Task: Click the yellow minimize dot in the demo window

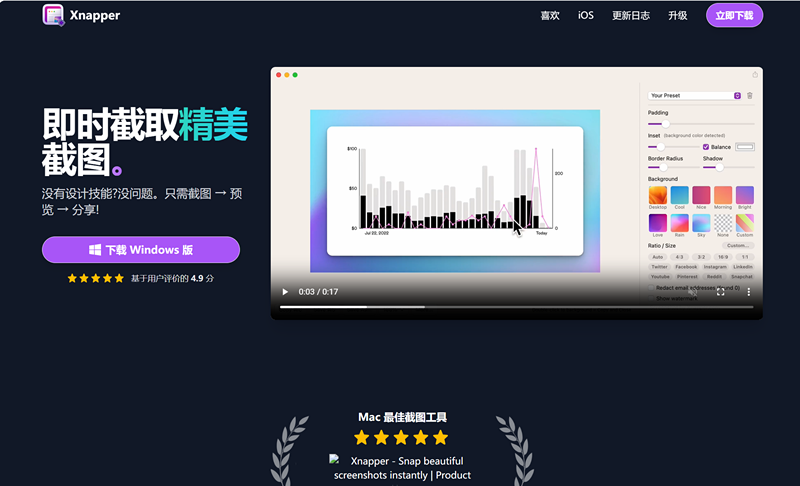Action: click(287, 75)
